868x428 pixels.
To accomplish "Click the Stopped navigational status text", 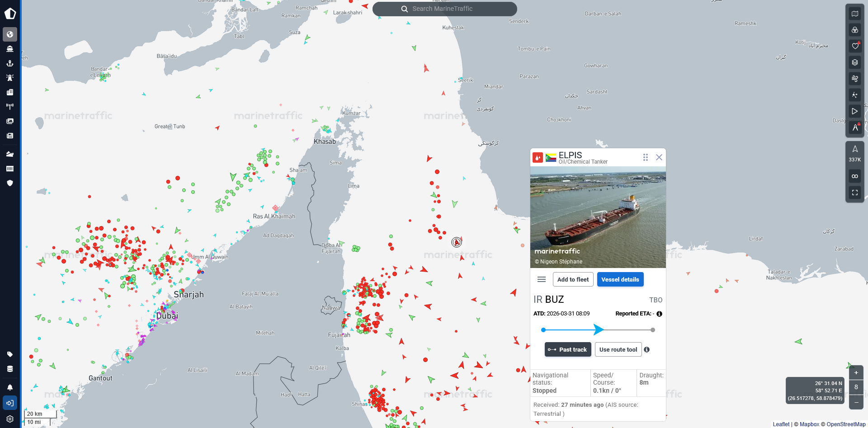I will pyautogui.click(x=544, y=390).
